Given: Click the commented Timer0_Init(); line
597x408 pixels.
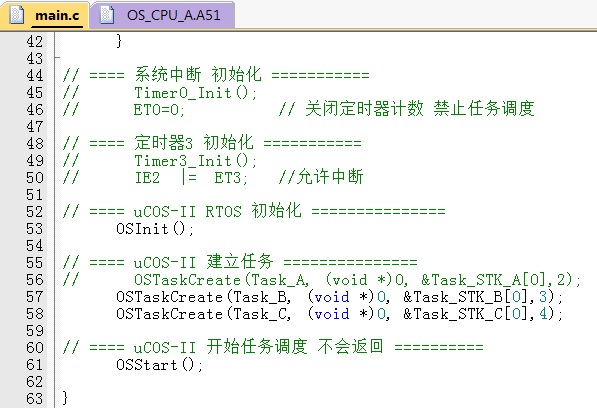Looking at the screenshot, I should [x=160, y=93].
